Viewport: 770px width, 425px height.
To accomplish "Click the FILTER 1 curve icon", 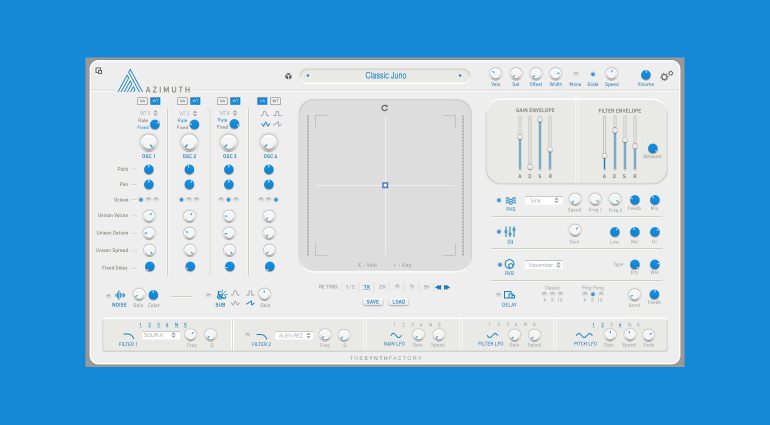I will click(128, 336).
